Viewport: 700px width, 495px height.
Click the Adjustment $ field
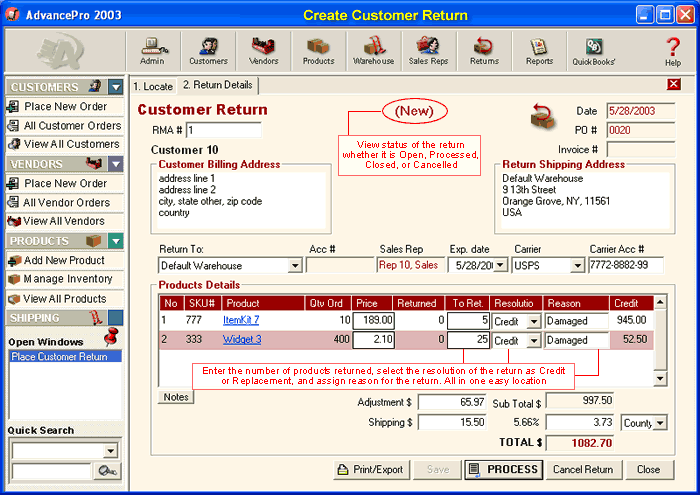(452, 402)
